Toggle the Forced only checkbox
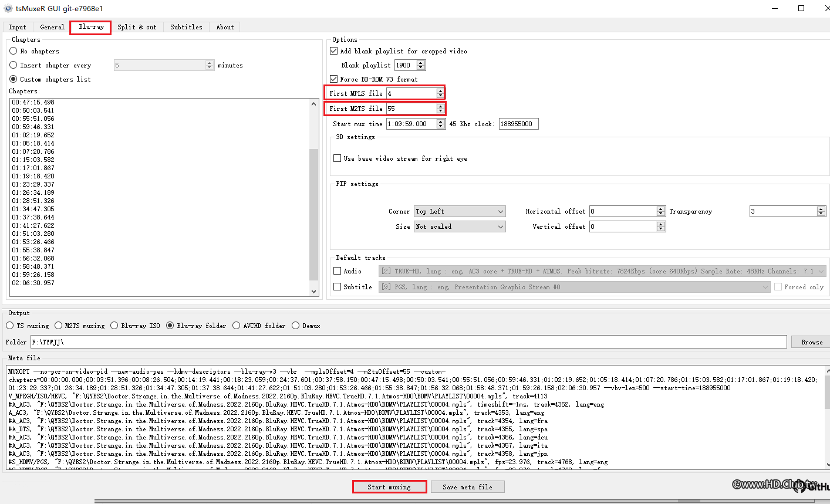This screenshot has width=830, height=504. (799, 287)
